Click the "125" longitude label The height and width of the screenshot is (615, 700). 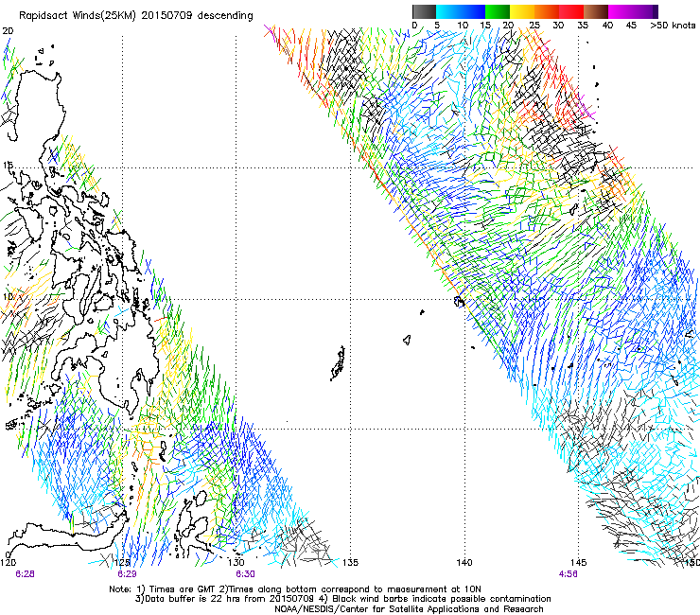122,562
